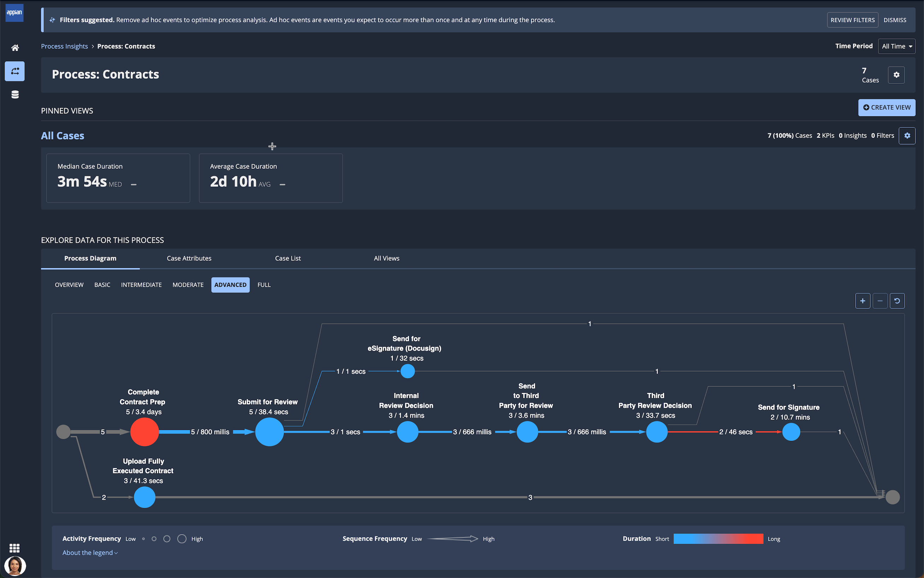Reset the process diagram zoom
Viewport: 924px width, 578px height.
[x=897, y=301]
